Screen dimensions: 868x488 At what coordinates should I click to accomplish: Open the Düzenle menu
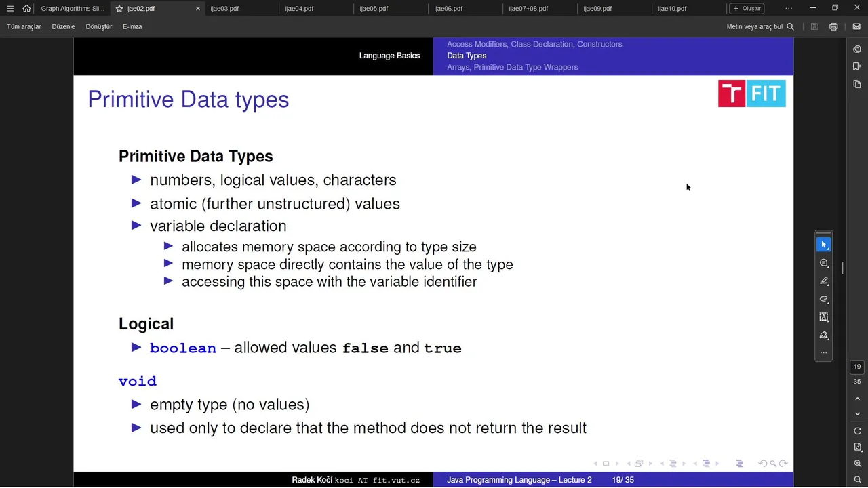[x=63, y=27]
